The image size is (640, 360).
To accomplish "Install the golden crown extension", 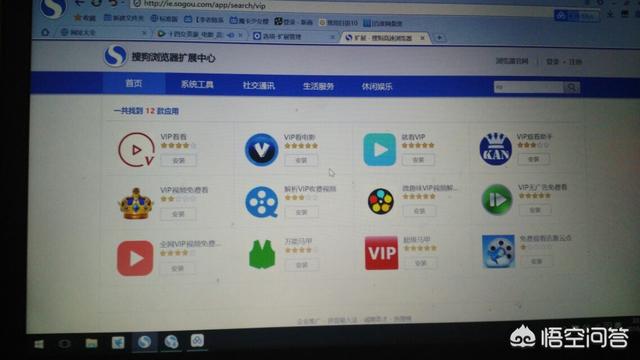I will (178, 214).
